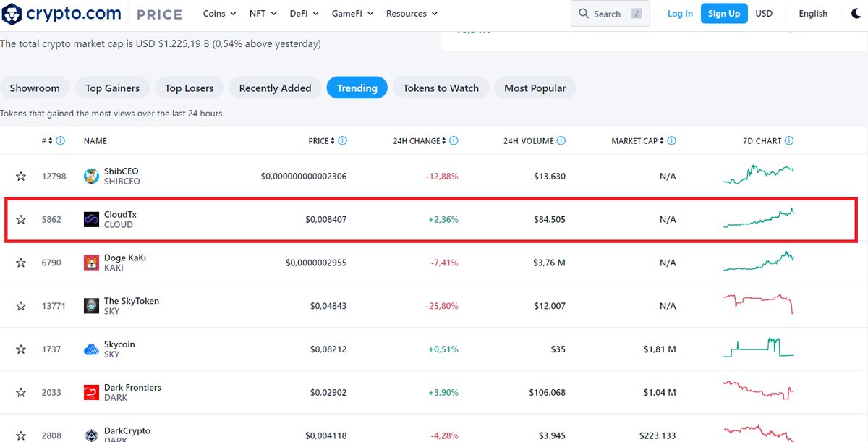Click the DarkCrypto coin logo
The width and height of the screenshot is (868, 442).
coord(91,435)
